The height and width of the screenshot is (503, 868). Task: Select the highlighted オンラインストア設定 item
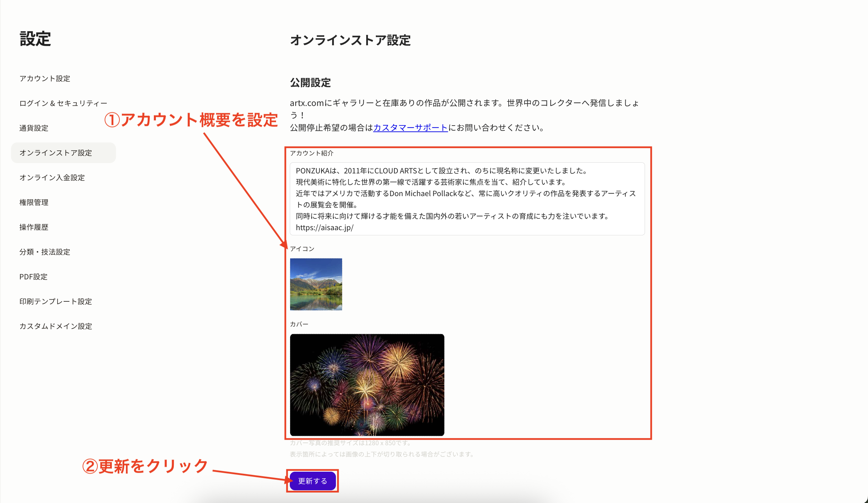[56, 153]
